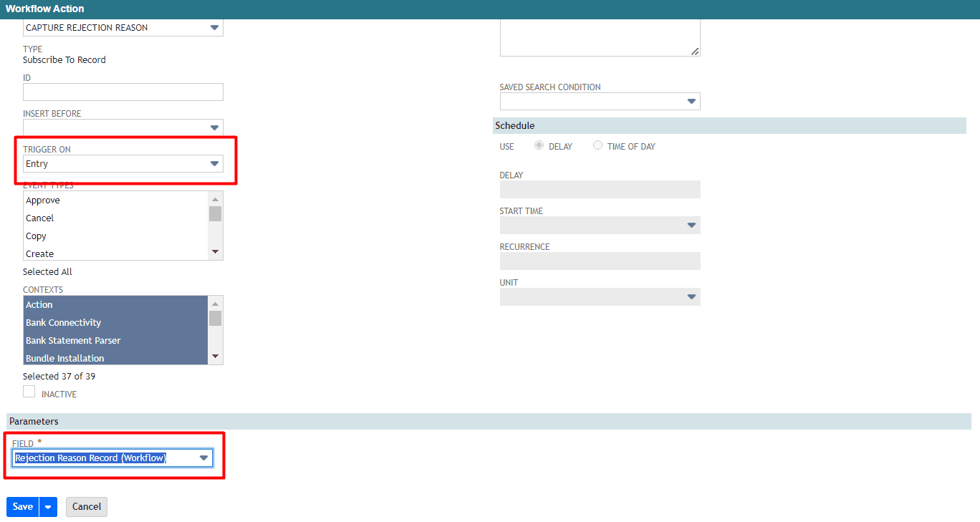Click the Contexts list scrollbar thumb
This screenshot has height=522, width=980.
[x=215, y=318]
